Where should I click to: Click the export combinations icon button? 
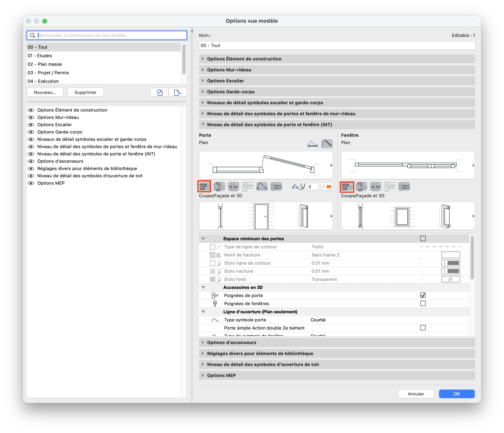(177, 92)
